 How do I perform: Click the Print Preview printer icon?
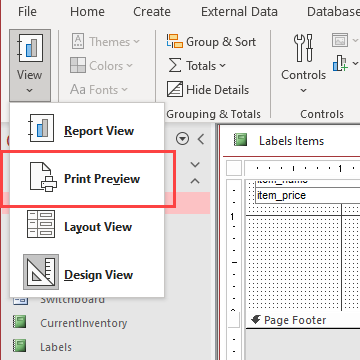point(43,176)
